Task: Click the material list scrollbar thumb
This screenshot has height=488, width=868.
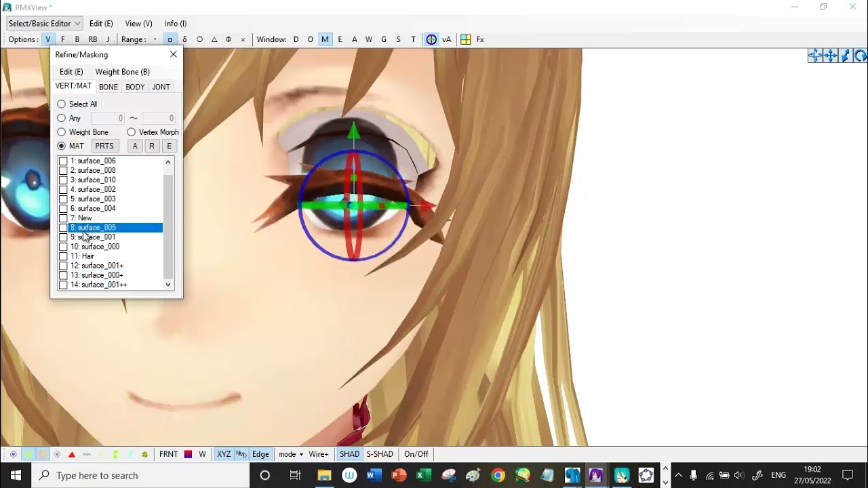Action: pyautogui.click(x=168, y=227)
